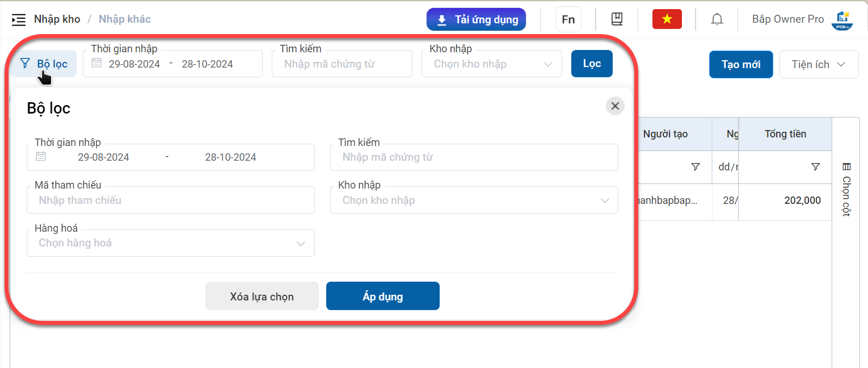Click the Tạo mới button
The width and height of the screenshot is (868, 368).
741,65
